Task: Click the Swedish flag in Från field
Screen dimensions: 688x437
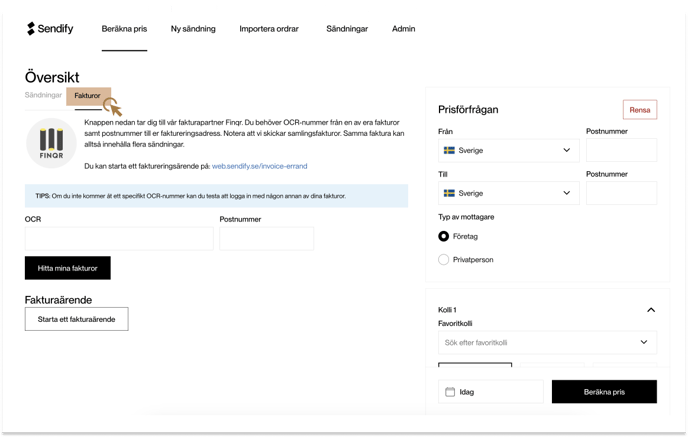Action: point(449,150)
